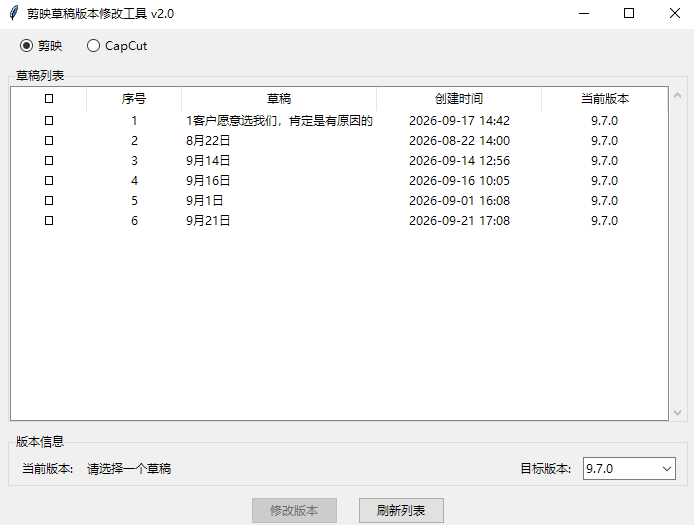Check the box for draft row 1
694x525 pixels.
click(x=49, y=120)
